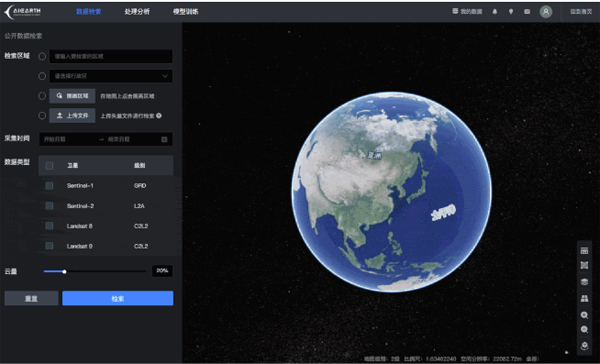Click the cloud percentage value box

[162, 271]
